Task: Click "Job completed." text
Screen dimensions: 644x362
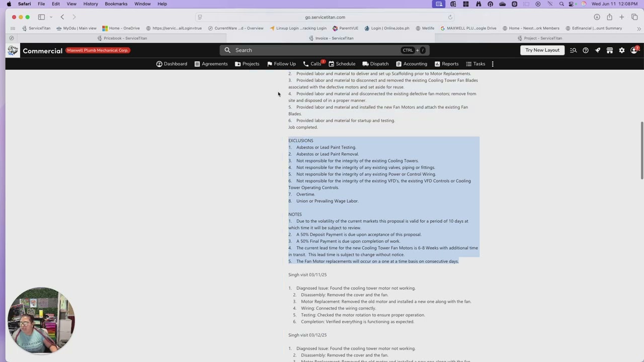Action: point(303,127)
